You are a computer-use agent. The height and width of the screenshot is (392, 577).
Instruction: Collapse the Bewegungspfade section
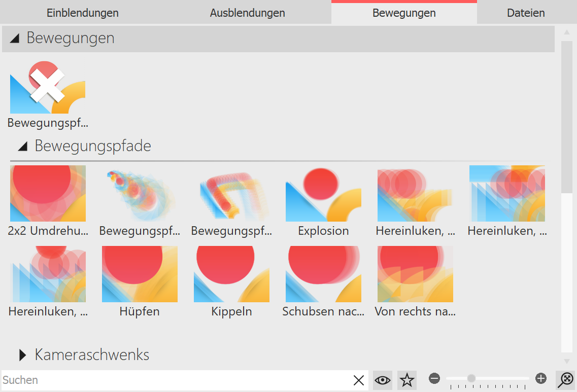tap(22, 146)
